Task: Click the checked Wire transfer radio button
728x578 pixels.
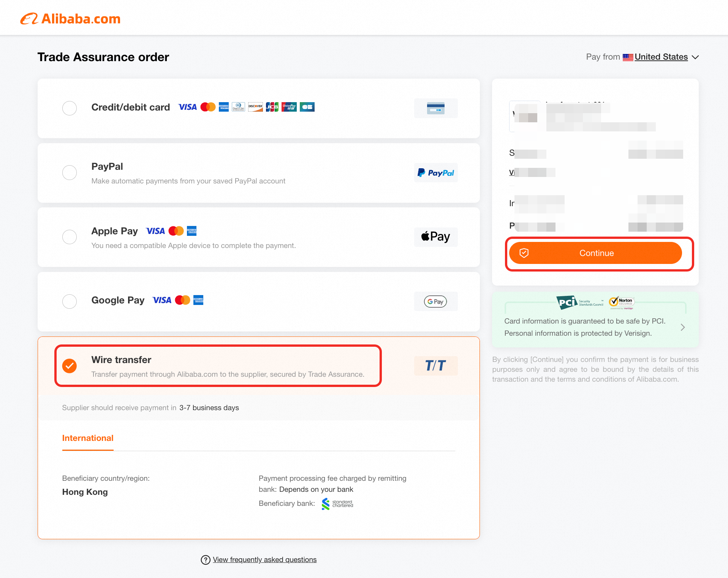Action: 70,366
